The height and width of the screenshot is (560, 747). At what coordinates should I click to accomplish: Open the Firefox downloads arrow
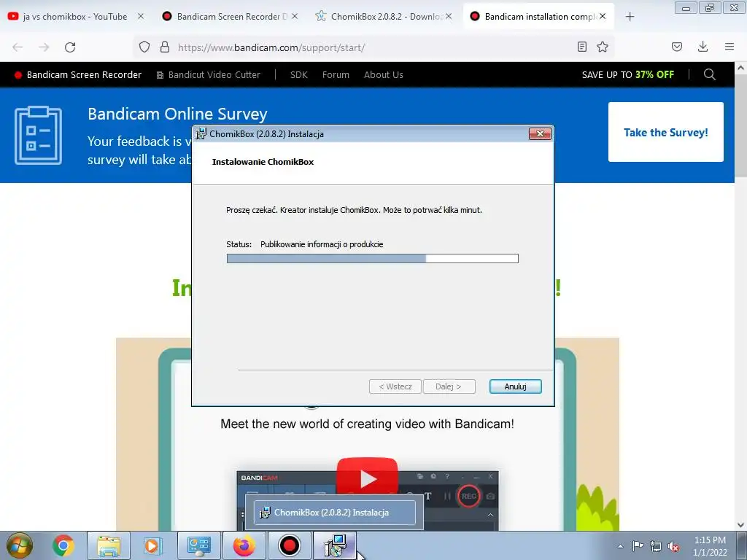pyautogui.click(x=703, y=47)
